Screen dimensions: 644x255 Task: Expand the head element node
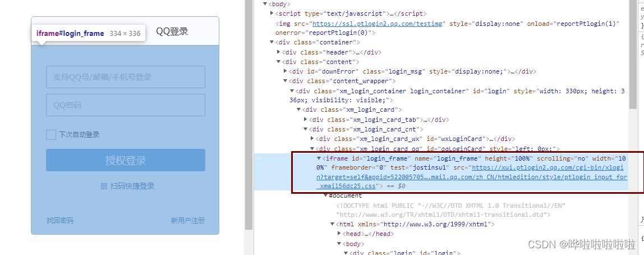[x=339, y=234]
